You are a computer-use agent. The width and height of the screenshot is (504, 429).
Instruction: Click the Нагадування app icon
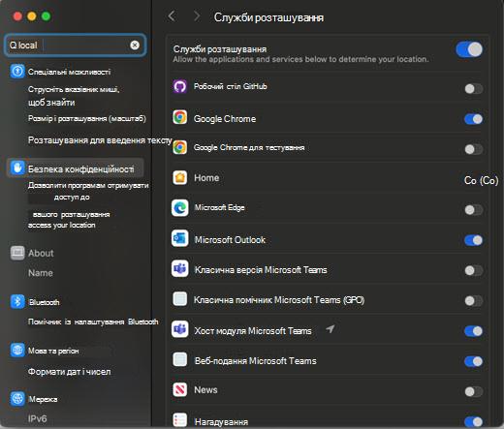pyautogui.click(x=180, y=420)
